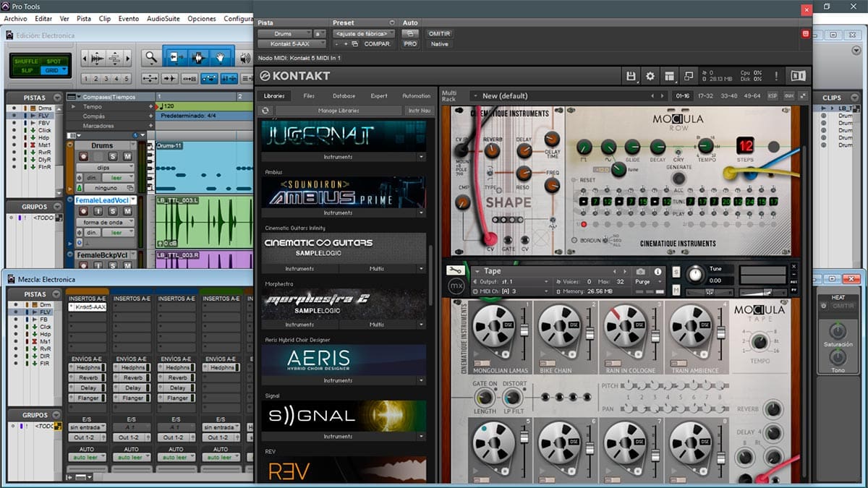868x488 pixels.
Task: Go to previous multi with left arrow
Action: pyautogui.click(x=653, y=95)
